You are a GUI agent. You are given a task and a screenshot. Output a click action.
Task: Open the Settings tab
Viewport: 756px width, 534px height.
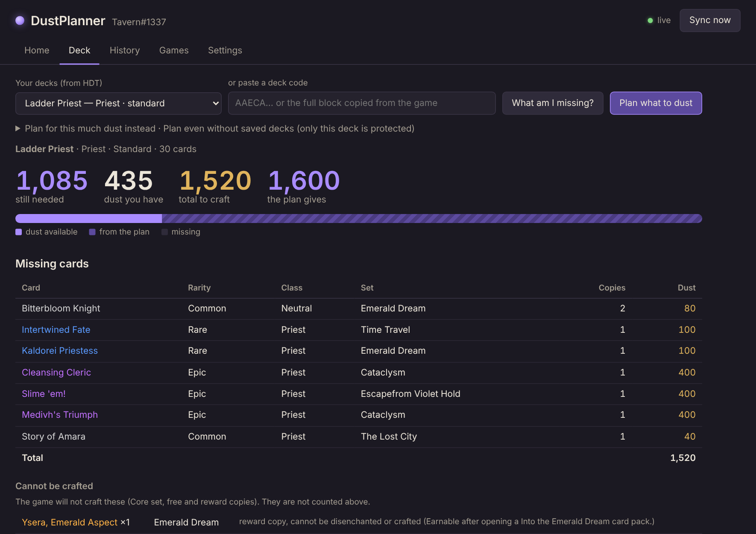(x=225, y=50)
